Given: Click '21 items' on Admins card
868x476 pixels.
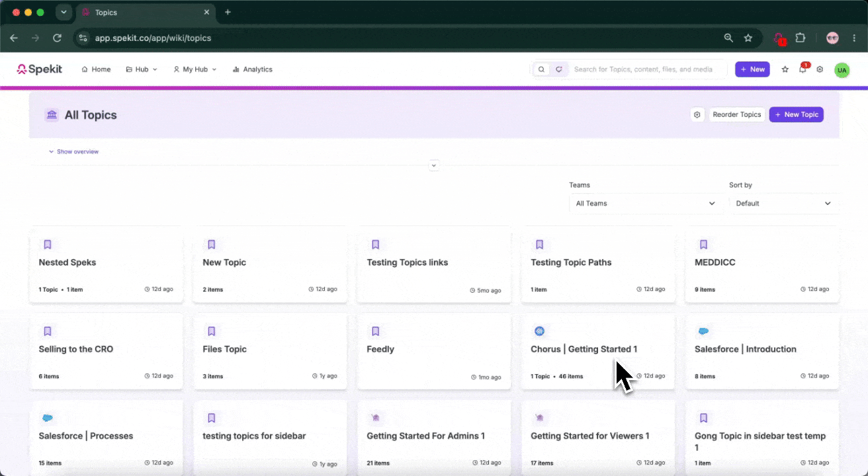Looking at the screenshot, I should (x=378, y=463).
